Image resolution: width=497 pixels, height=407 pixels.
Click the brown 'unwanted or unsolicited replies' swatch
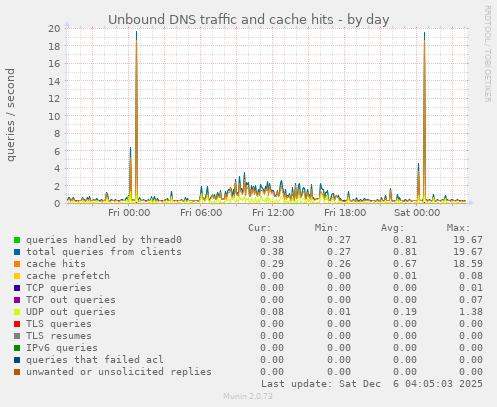point(17,372)
